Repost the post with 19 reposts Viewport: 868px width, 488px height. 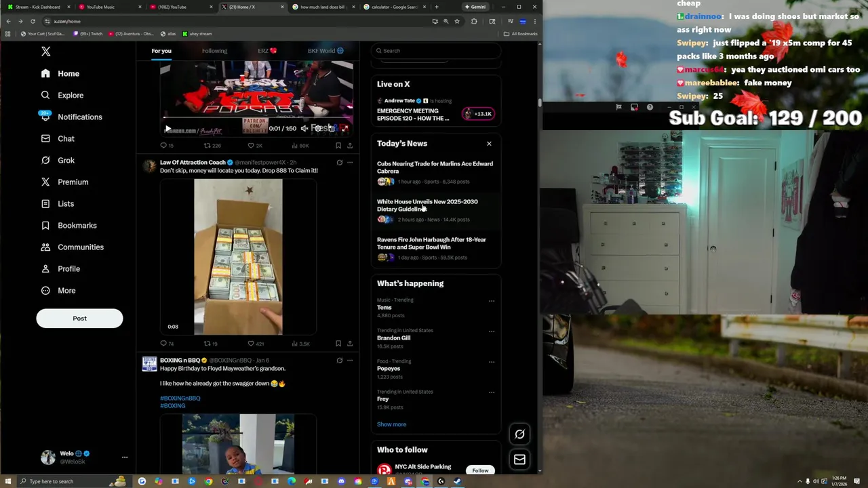coord(211,344)
